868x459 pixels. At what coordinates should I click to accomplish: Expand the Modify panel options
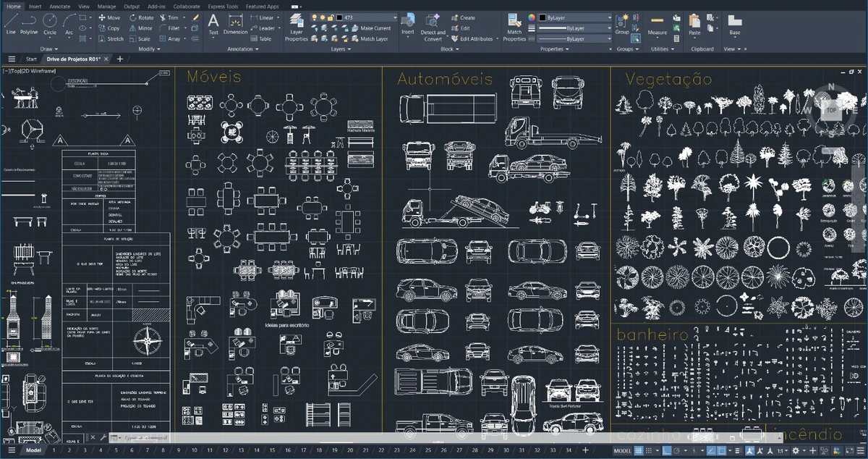pyautogui.click(x=150, y=49)
